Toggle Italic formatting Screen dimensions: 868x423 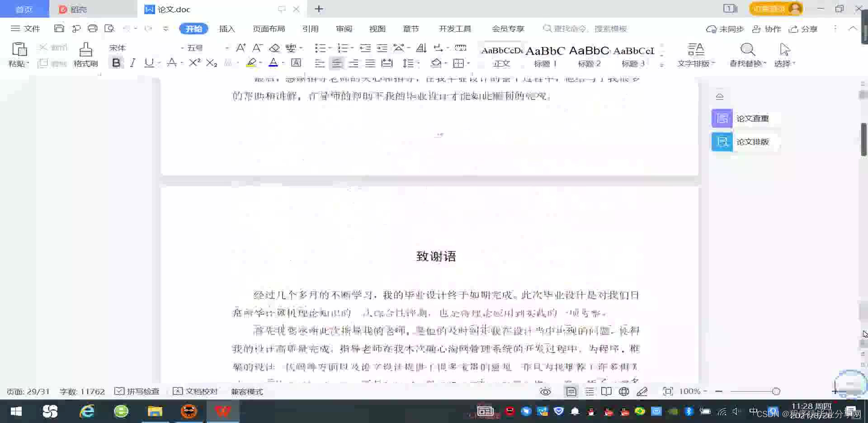[x=132, y=63]
